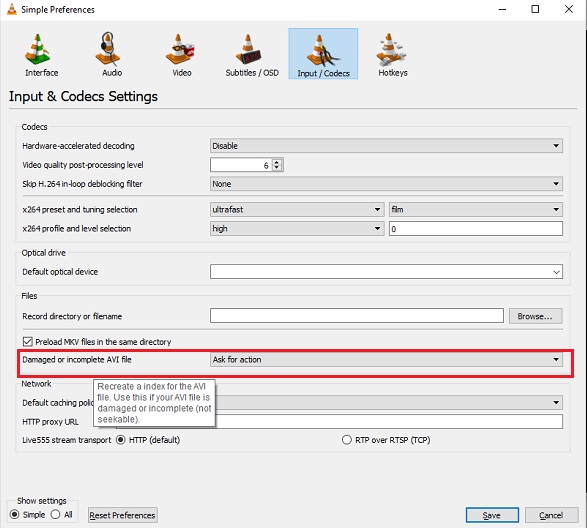Image resolution: width=587 pixels, height=528 pixels.
Task: Click the 'Input & Codecs Settings' heading
Action: 83,96
